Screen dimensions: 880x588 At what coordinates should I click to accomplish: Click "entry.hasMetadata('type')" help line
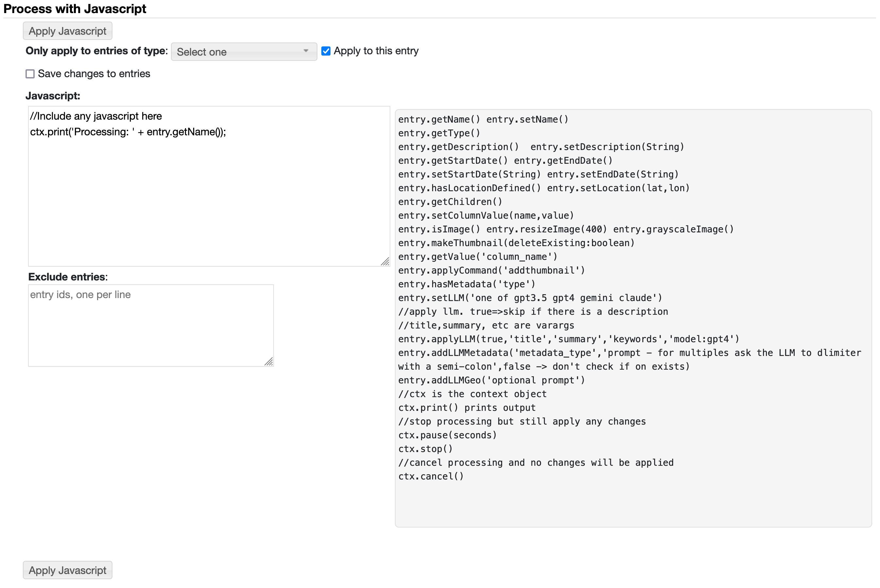click(x=467, y=284)
